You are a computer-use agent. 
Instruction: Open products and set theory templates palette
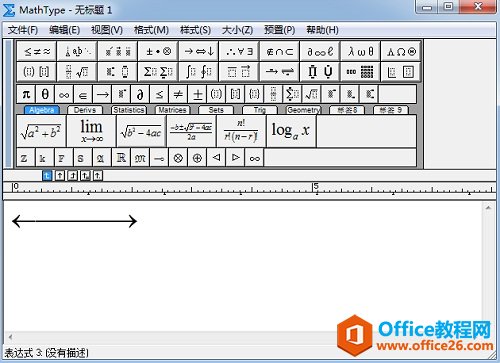click(x=320, y=72)
